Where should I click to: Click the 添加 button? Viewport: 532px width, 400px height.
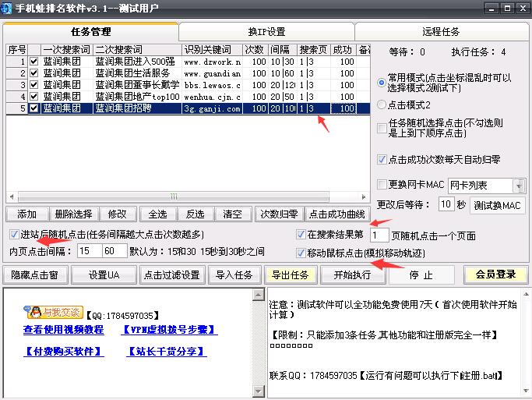pyautogui.click(x=26, y=214)
